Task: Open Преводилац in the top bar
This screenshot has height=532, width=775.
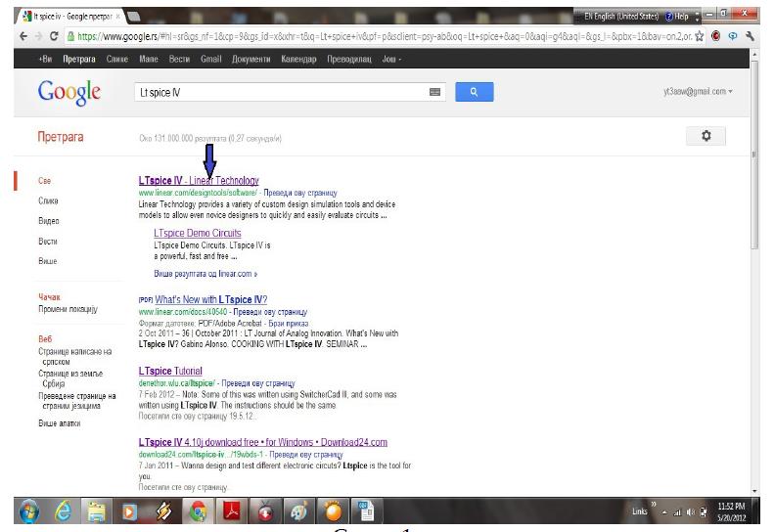Action: (x=349, y=59)
